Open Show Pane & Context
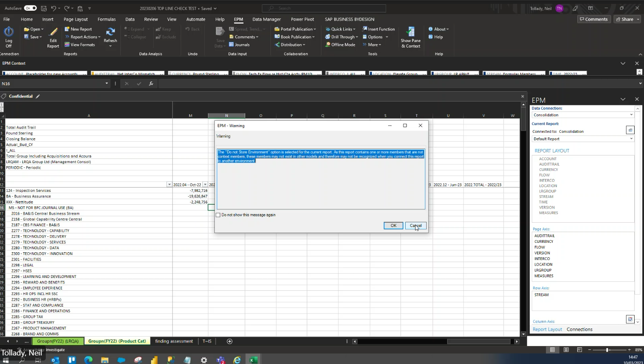644x364 pixels. (x=410, y=38)
